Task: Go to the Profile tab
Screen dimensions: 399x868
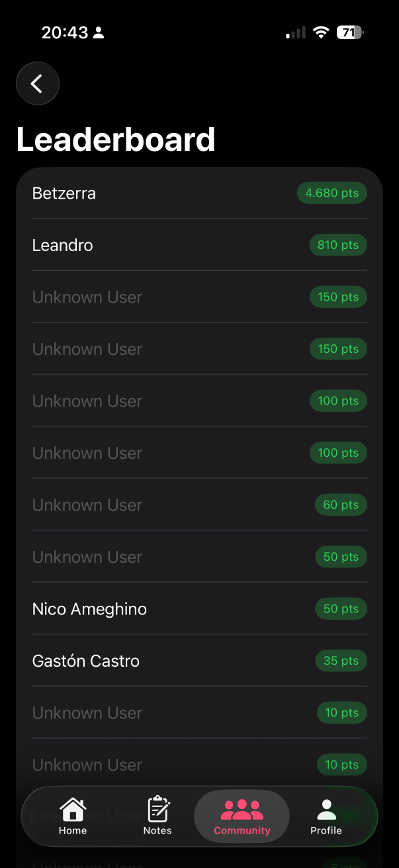Action: point(326,816)
